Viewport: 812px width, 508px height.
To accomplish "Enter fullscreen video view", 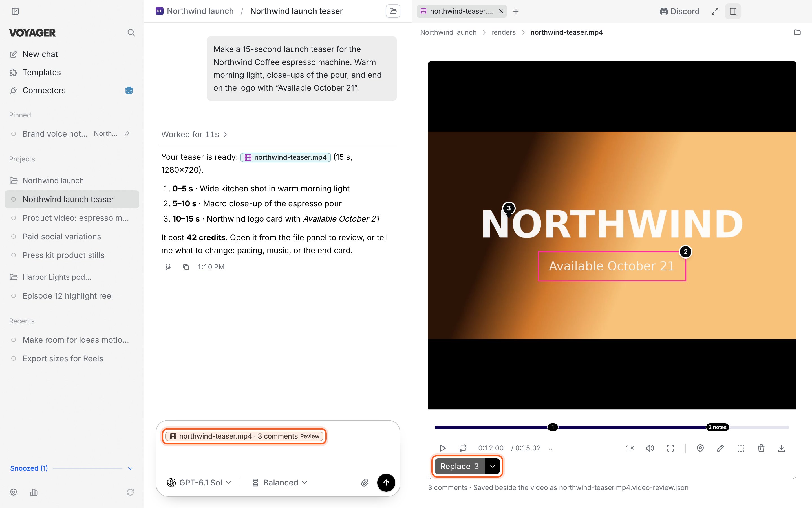I will [670, 448].
